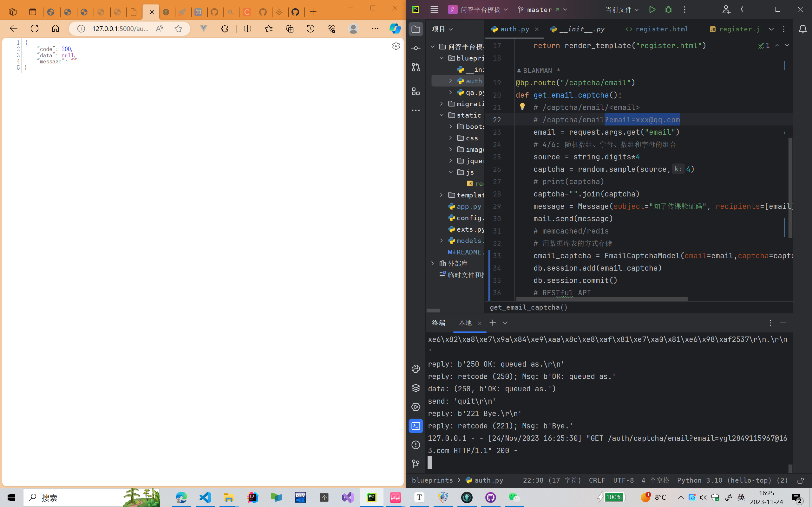This screenshot has width=812, height=507.
Task: Click the intention lightbulb on line 21
Action: tap(522, 107)
